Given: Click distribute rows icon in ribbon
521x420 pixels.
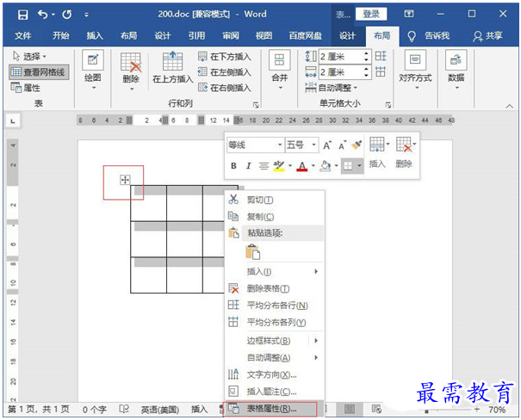Looking at the screenshot, I should (381, 56).
